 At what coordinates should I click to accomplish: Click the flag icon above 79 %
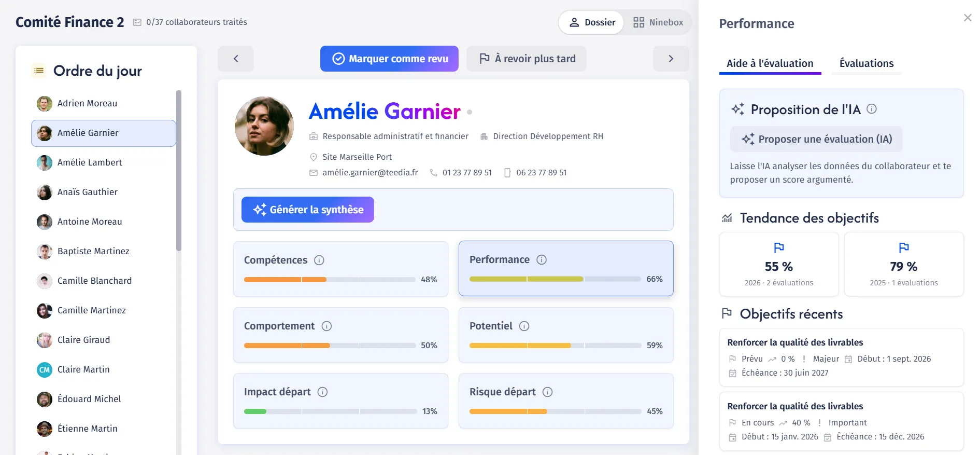click(x=904, y=247)
